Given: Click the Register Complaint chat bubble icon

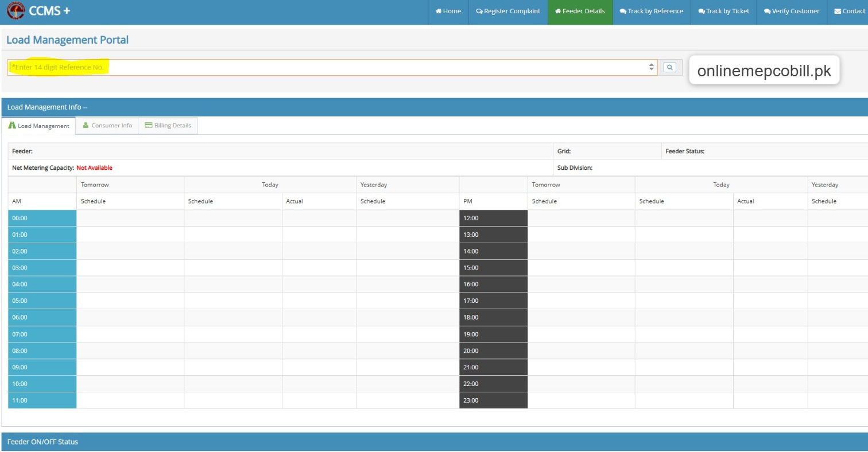Looking at the screenshot, I should 479,11.
